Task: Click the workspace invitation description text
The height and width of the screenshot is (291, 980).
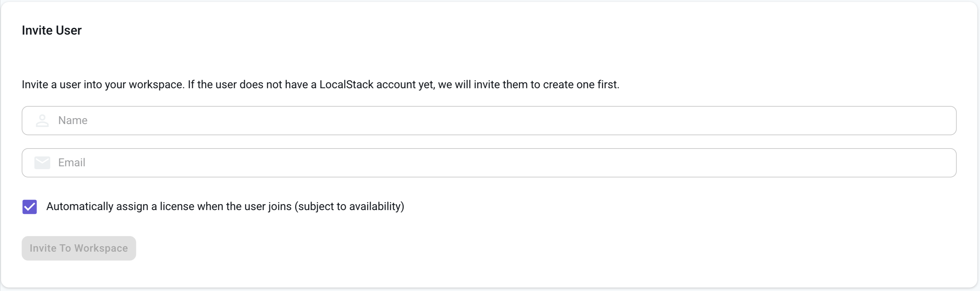Action: click(321, 85)
